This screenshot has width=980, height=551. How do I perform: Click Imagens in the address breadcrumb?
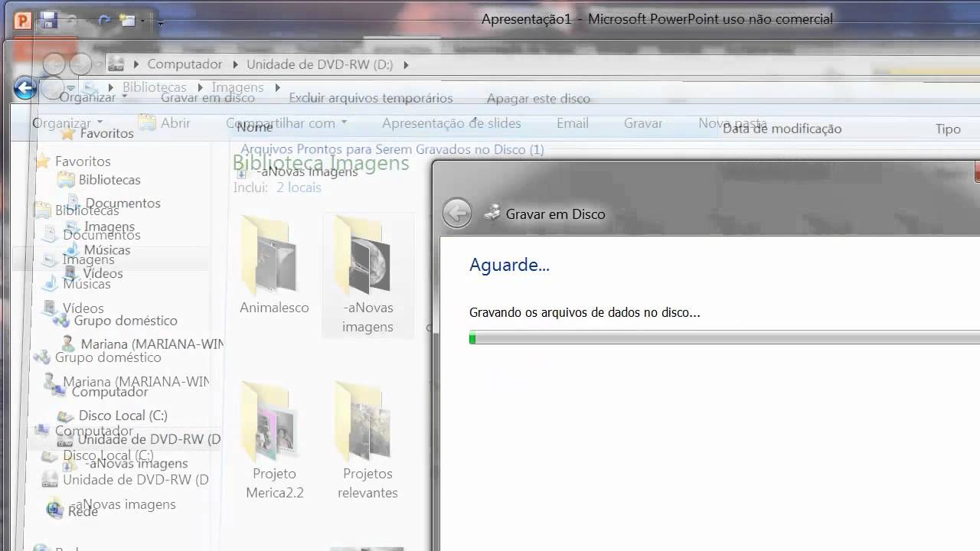[x=237, y=87]
